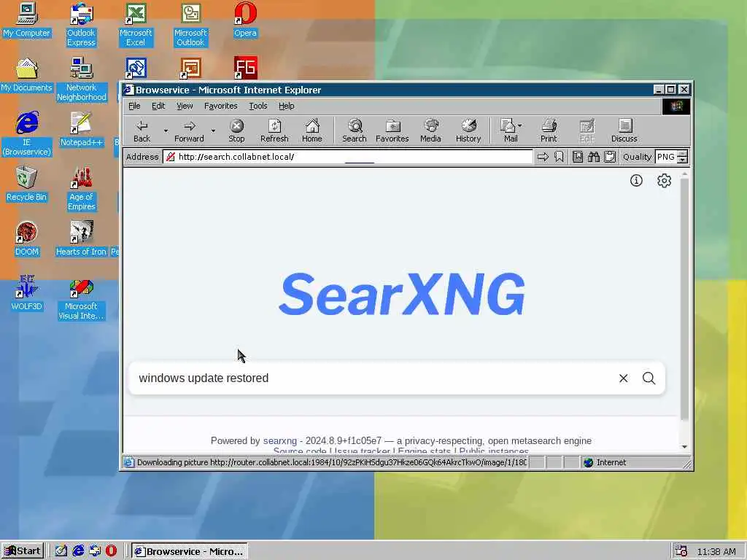
Task: Reload the page with the Refresh button
Action: [274, 131]
